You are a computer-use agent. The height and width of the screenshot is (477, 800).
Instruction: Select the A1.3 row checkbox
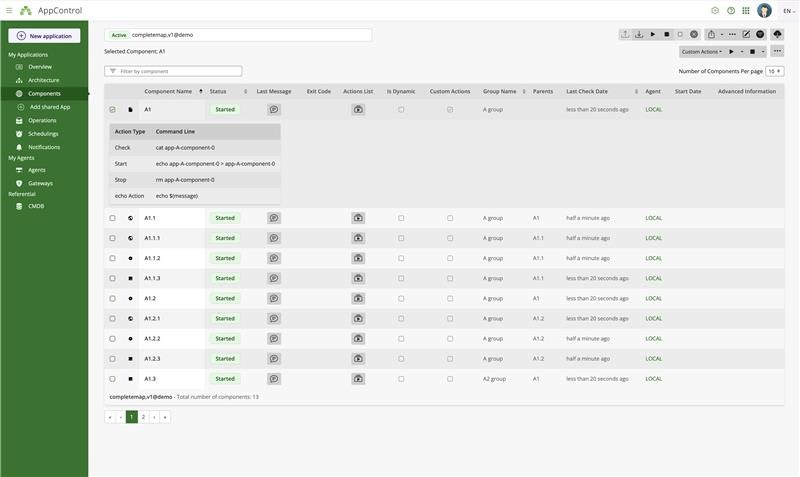tap(112, 379)
